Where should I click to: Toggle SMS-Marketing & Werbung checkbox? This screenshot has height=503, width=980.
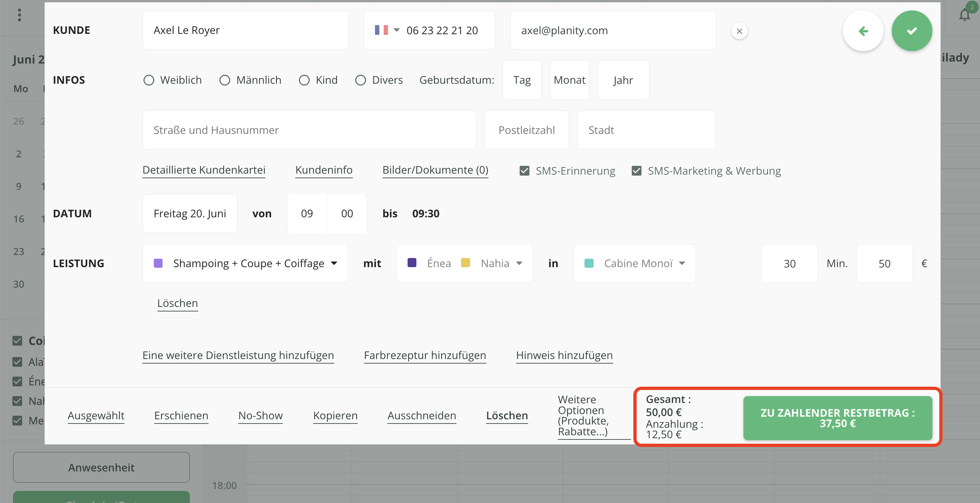(637, 171)
